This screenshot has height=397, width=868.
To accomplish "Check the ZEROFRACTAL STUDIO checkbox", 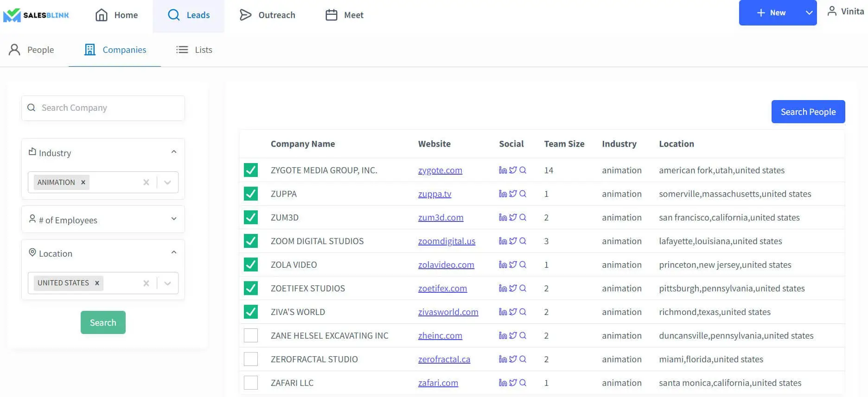I will click(x=251, y=359).
